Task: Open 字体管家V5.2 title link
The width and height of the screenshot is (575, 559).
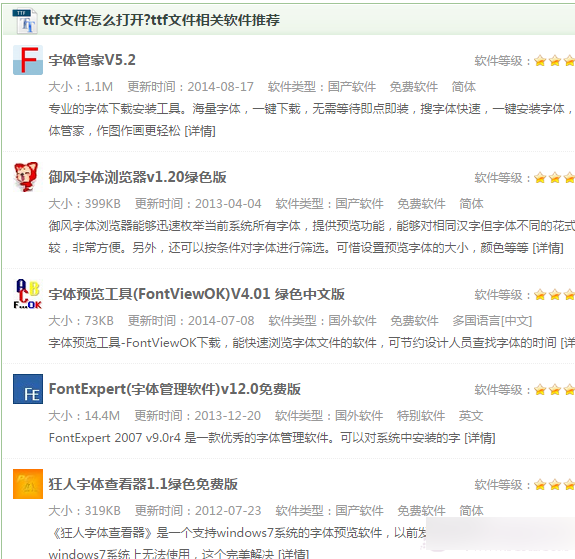Action: point(92,60)
